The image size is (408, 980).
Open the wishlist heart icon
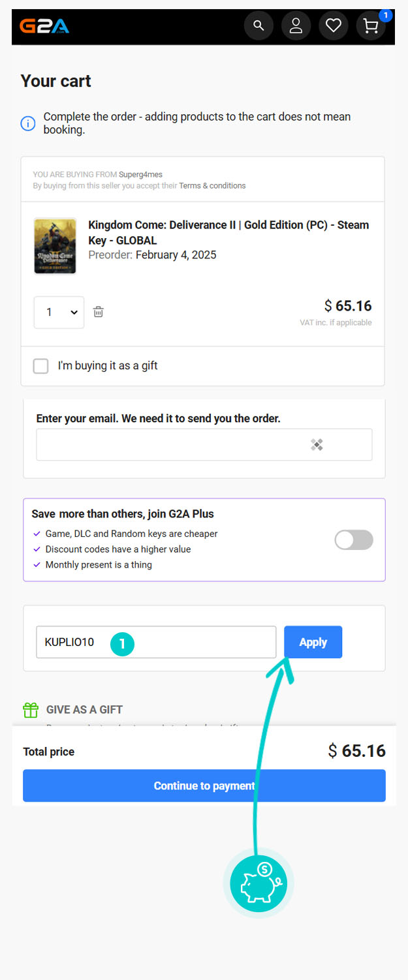click(334, 26)
